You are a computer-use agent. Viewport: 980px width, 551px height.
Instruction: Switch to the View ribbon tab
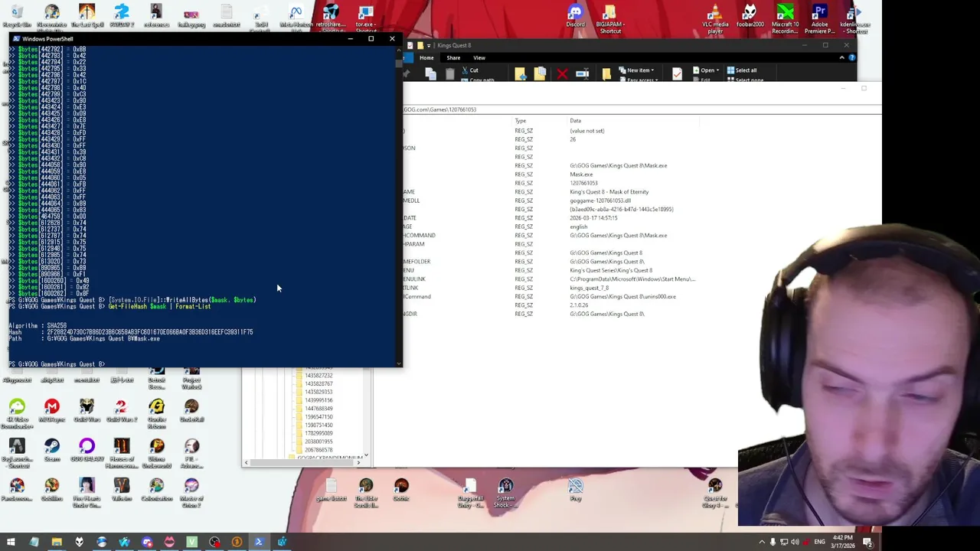(479, 57)
